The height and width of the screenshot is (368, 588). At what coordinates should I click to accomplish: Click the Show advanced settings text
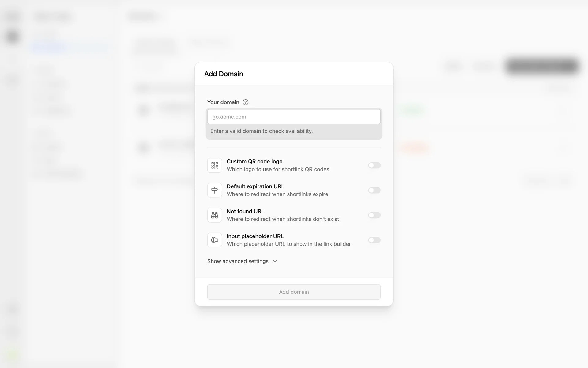pyautogui.click(x=238, y=261)
